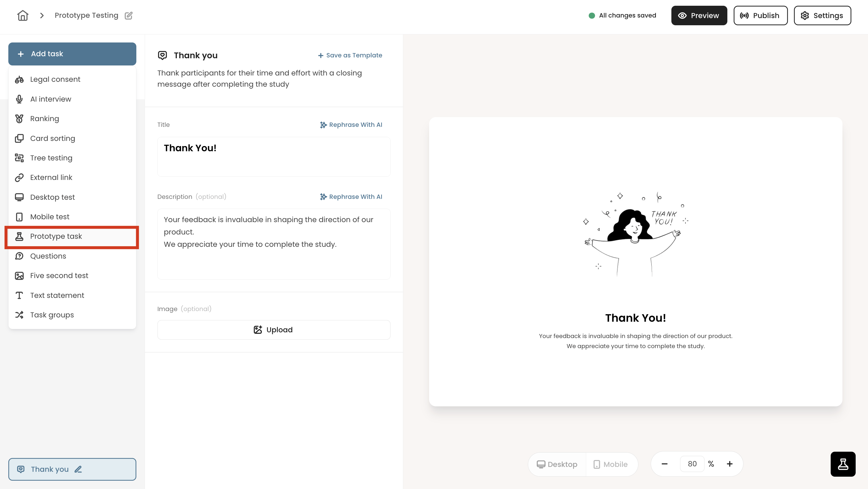The image size is (868, 489).
Task: Save this block as Template
Action: tap(350, 55)
